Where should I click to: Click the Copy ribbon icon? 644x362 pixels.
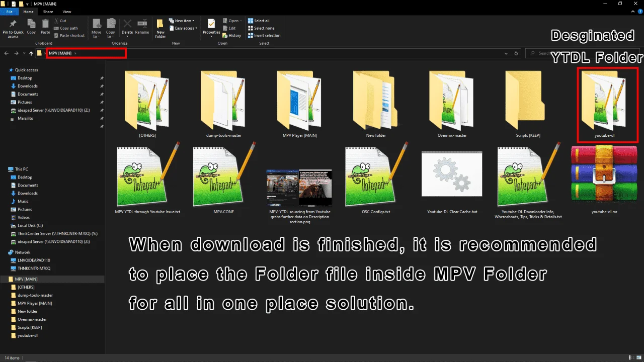[31, 27]
